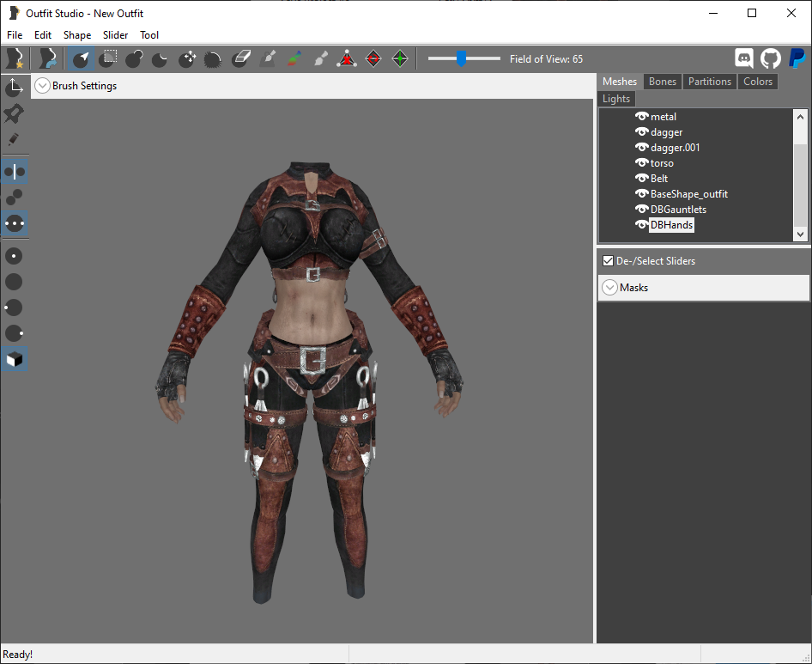The width and height of the screenshot is (812, 664).
Task: Switch to the Meshes tab
Action: pyautogui.click(x=620, y=82)
